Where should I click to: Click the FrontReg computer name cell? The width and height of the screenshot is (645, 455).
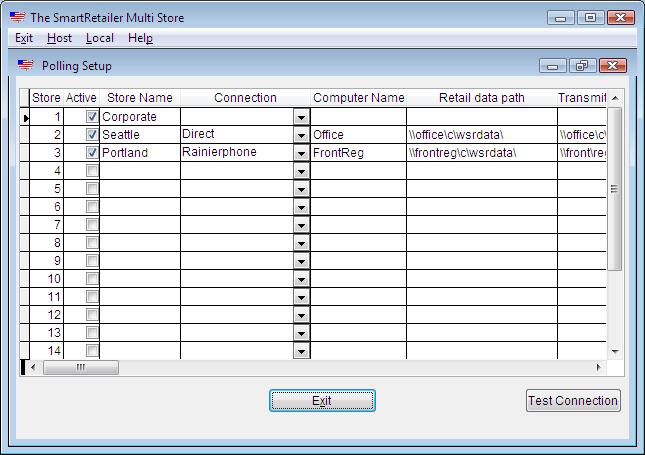point(358,153)
